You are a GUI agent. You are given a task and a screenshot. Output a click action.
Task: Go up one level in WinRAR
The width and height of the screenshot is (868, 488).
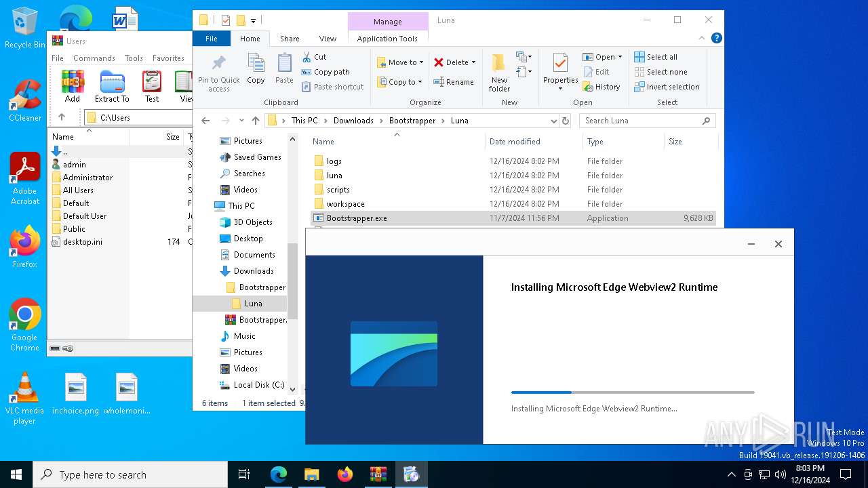point(62,117)
